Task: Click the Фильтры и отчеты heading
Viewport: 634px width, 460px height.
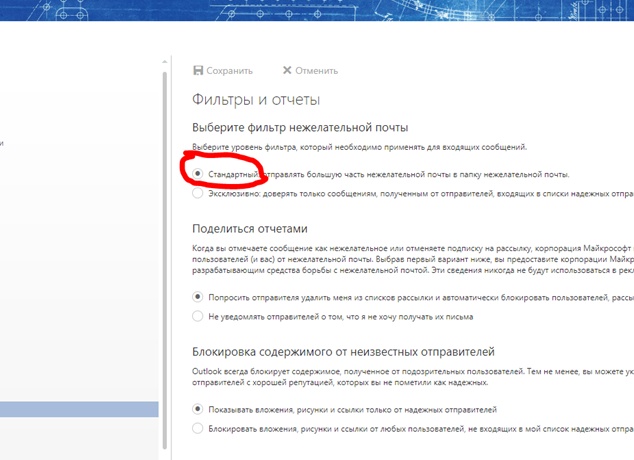Action: point(256,99)
